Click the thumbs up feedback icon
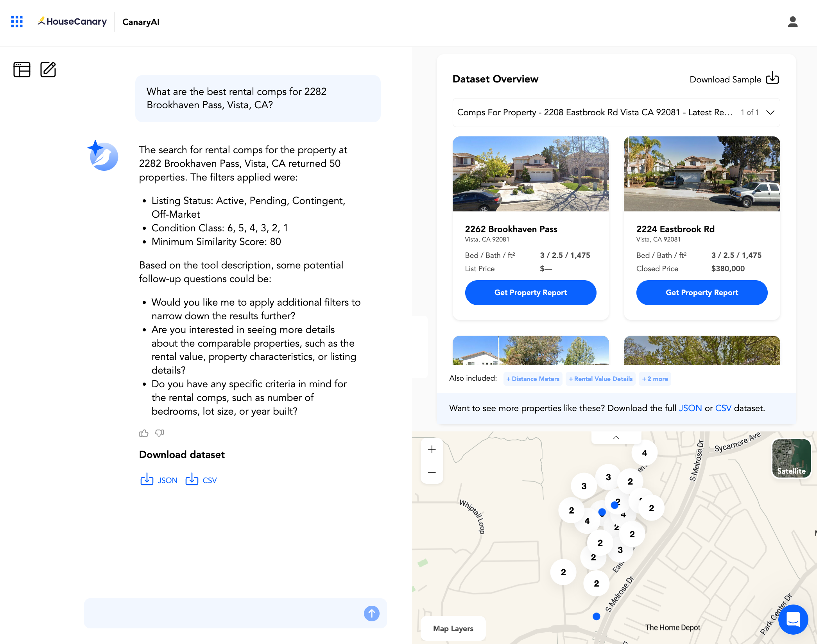The width and height of the screenshot is (817, 644). click(x=144, y=433)
